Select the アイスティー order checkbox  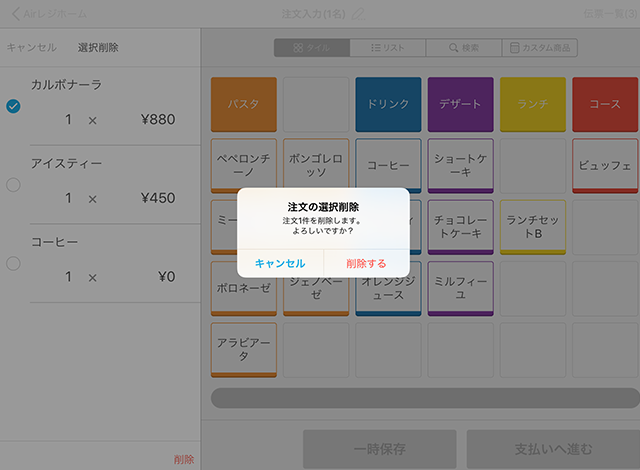pyautogui.click(x=13, y=185)
